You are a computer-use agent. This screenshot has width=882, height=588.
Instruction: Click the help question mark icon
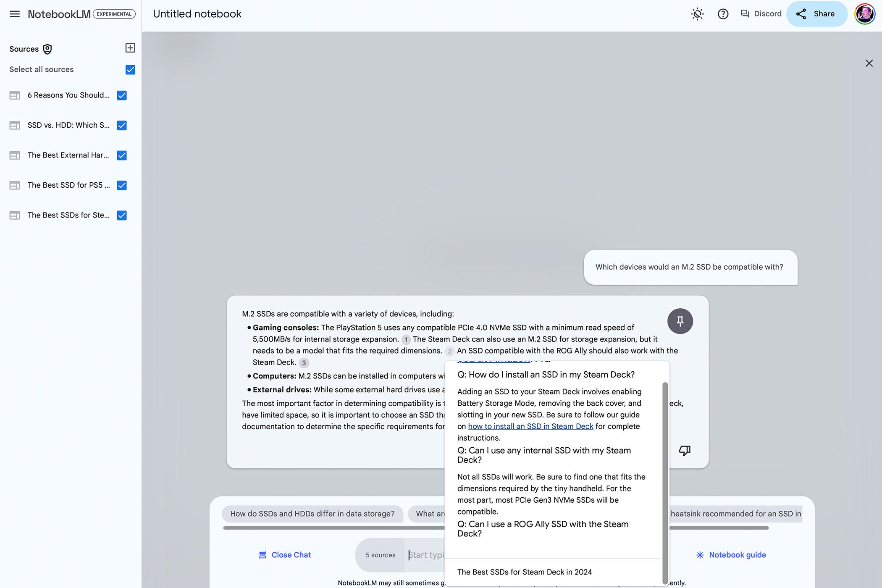(x=722, y=14)
